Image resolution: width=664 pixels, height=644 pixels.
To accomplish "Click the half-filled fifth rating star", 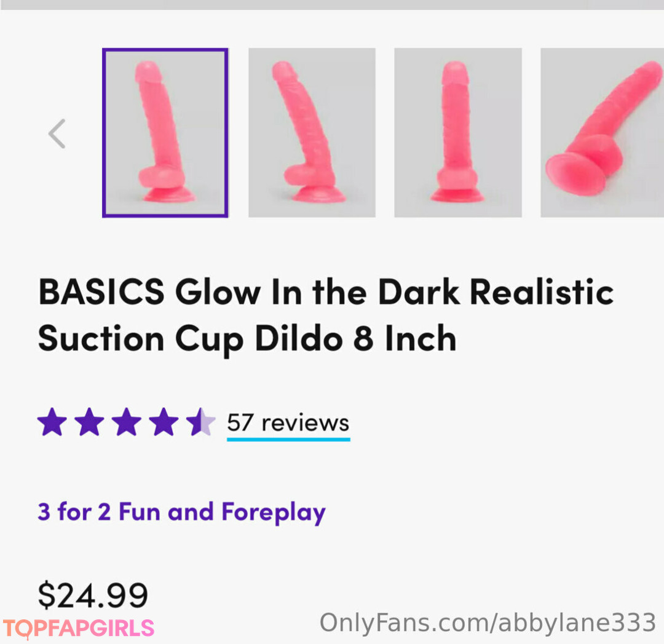I will click(201, 423).
